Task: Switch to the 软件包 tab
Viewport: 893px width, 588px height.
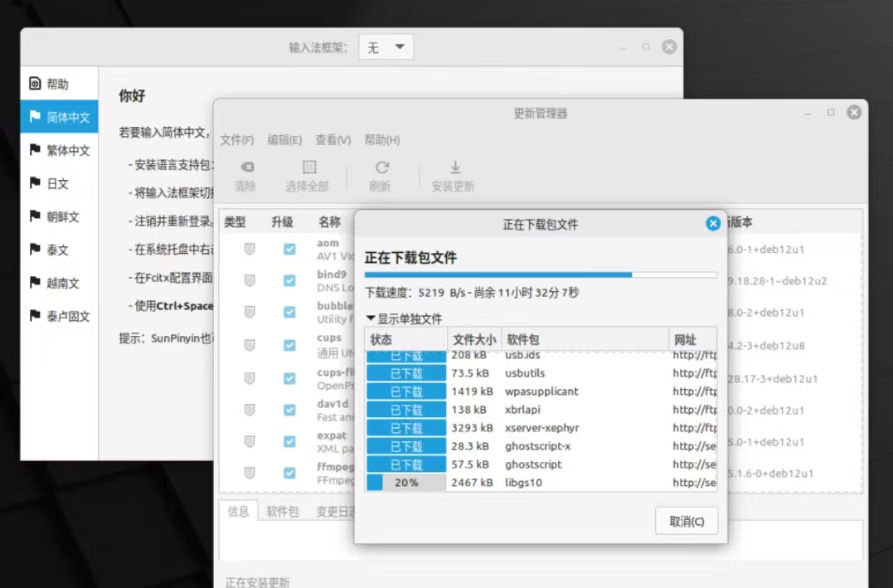Action: click(283, 511)
